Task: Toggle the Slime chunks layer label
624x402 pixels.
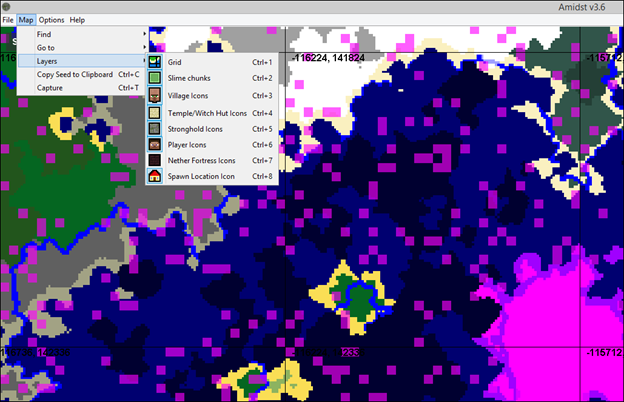Action: (189, 78)
